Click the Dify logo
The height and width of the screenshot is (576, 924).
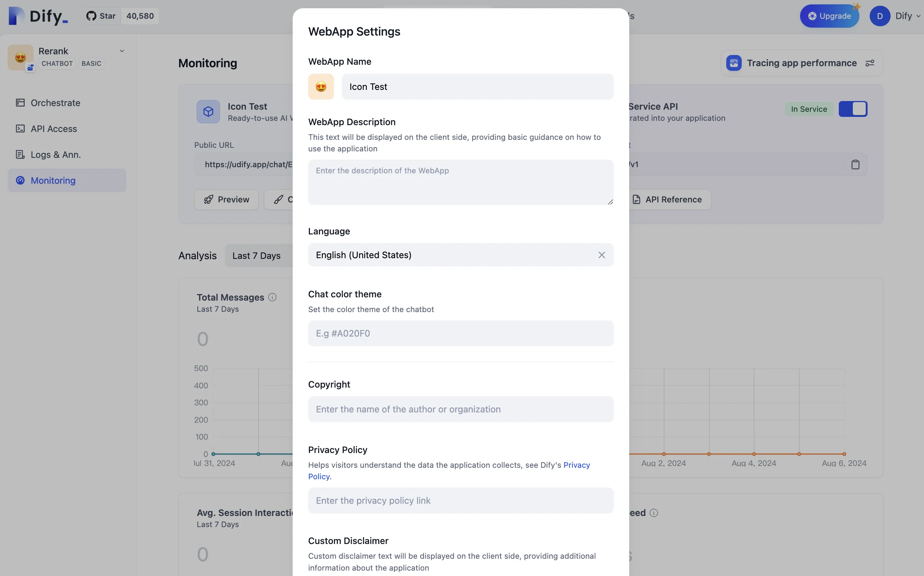(38, 16)
